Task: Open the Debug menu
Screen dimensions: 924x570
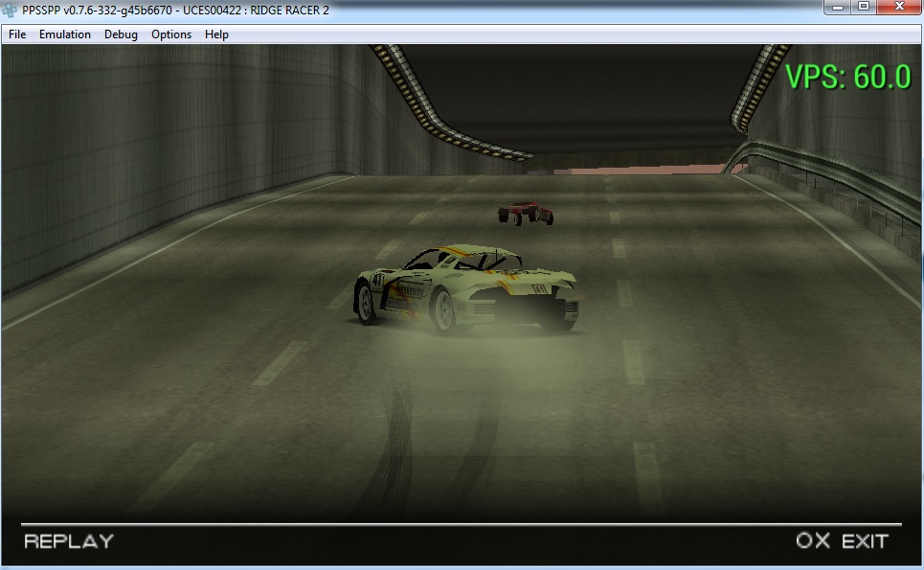Action: click(x=121, y=34)
